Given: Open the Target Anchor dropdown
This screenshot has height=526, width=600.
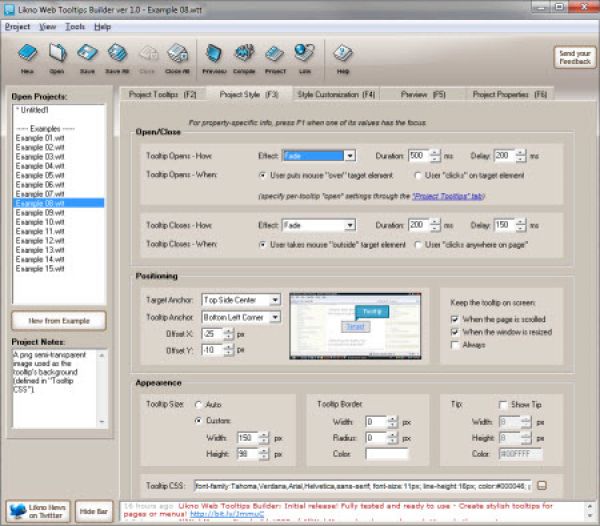Looking at the screenshot, I should point(275,299).
